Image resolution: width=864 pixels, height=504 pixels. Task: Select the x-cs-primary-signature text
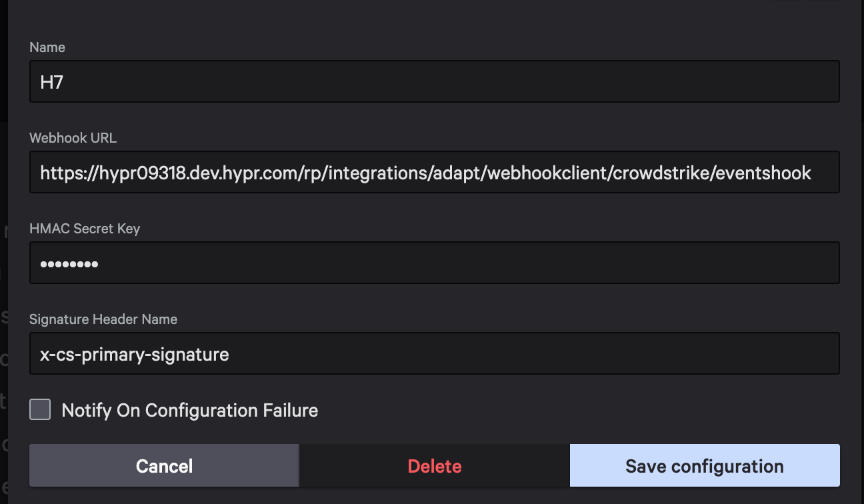tap(133, 353)
